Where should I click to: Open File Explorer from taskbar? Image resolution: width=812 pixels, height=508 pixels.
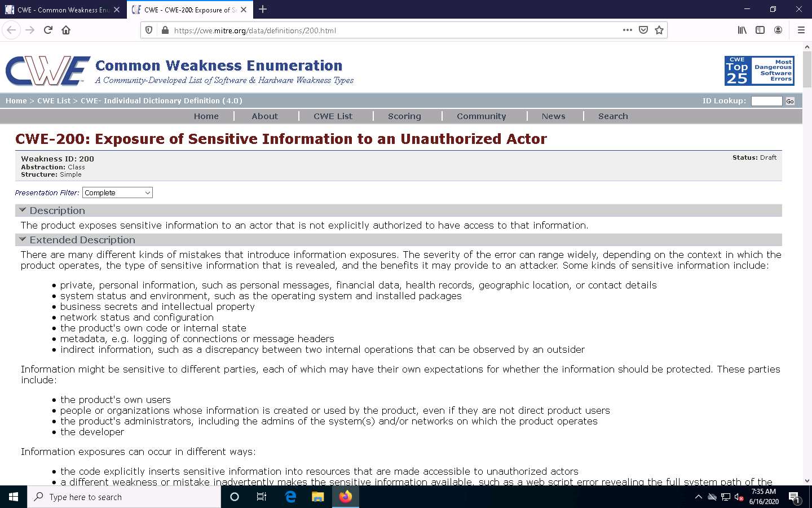[318, 497]
